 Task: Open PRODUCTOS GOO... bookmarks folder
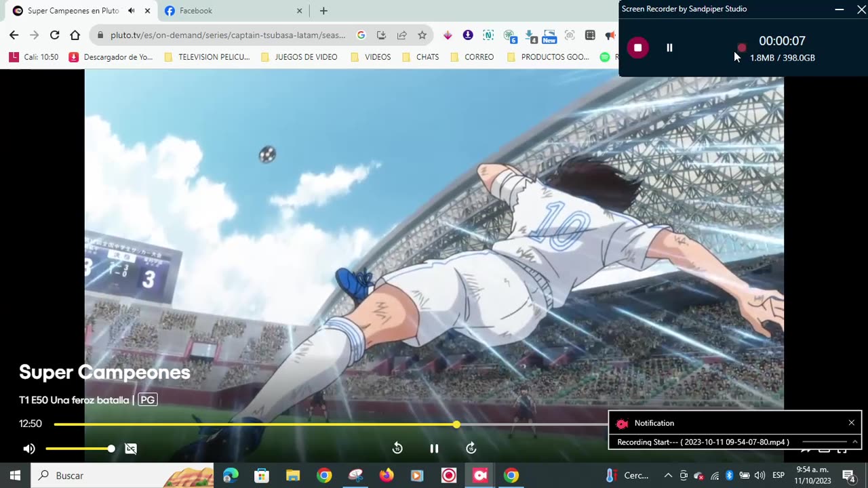click(548, 57)
